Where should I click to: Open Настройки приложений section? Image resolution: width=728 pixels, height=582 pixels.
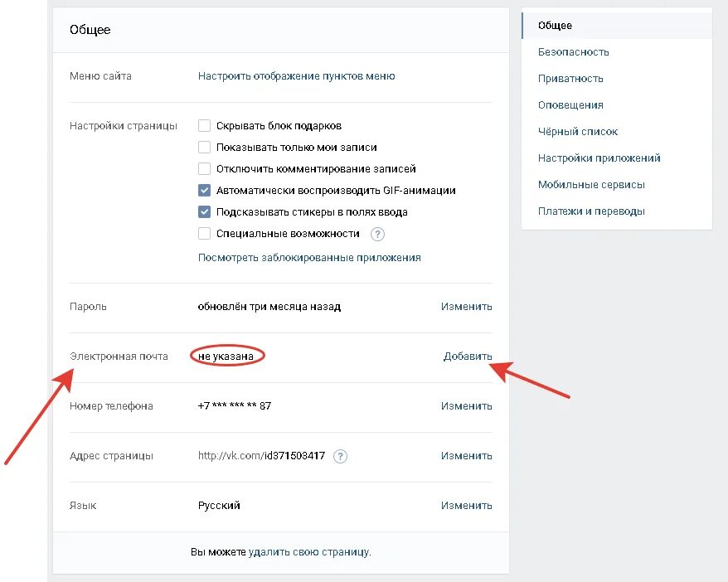click(x=599, y=158)
